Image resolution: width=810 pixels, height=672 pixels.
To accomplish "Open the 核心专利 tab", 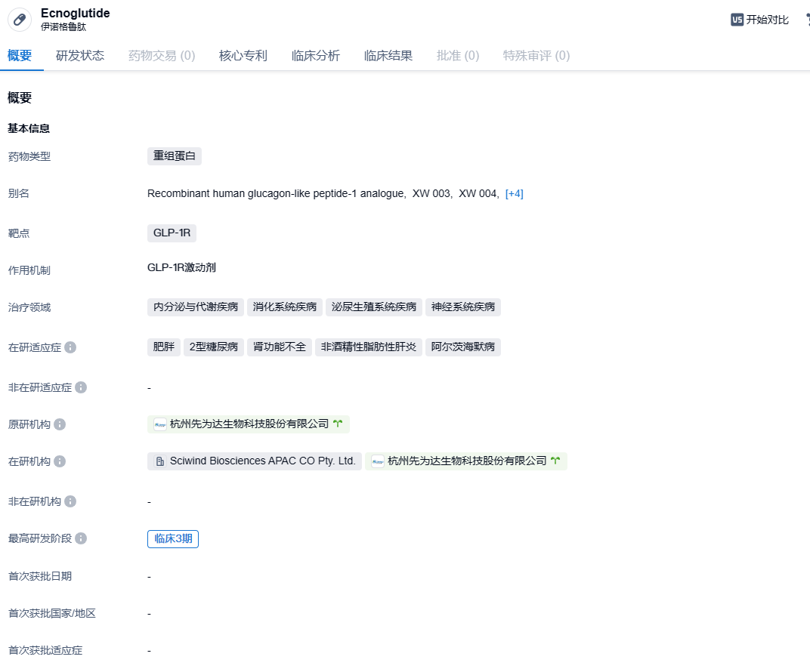I will pyautogui.click(x=243, y=55).
